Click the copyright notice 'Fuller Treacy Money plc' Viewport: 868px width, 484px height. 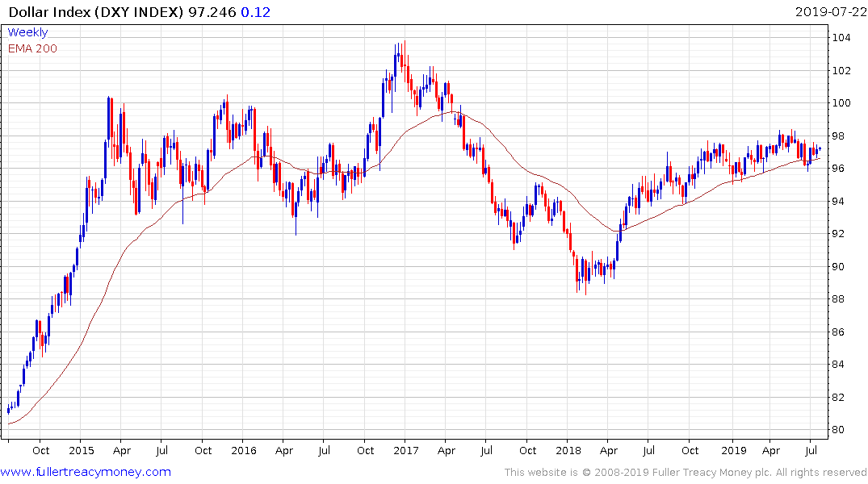tap(712, 473)
